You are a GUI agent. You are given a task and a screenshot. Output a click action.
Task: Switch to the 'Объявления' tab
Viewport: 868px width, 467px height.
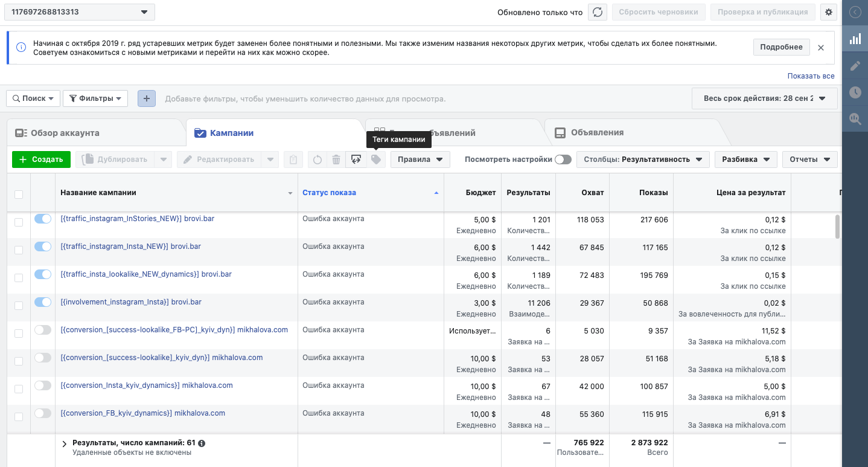click(x=597, y=133)
